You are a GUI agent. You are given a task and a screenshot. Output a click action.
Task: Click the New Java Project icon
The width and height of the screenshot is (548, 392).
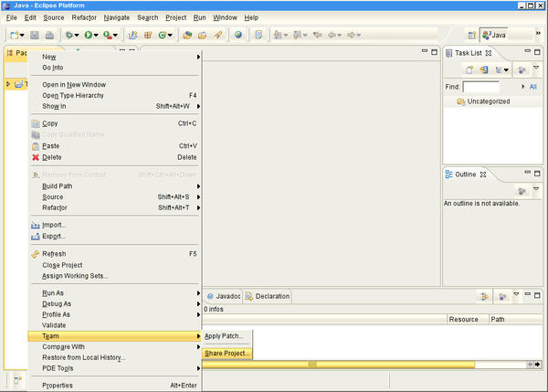[x=132, y=35]
